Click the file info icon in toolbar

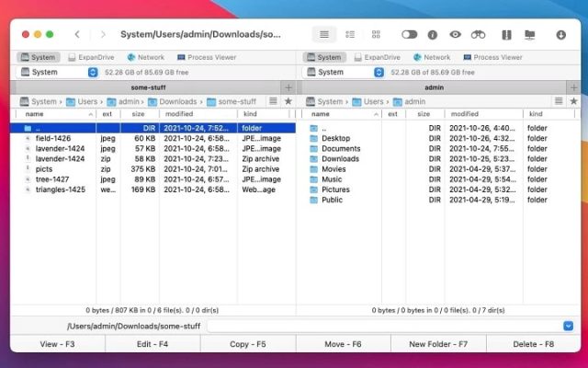(x=432, y=34)
